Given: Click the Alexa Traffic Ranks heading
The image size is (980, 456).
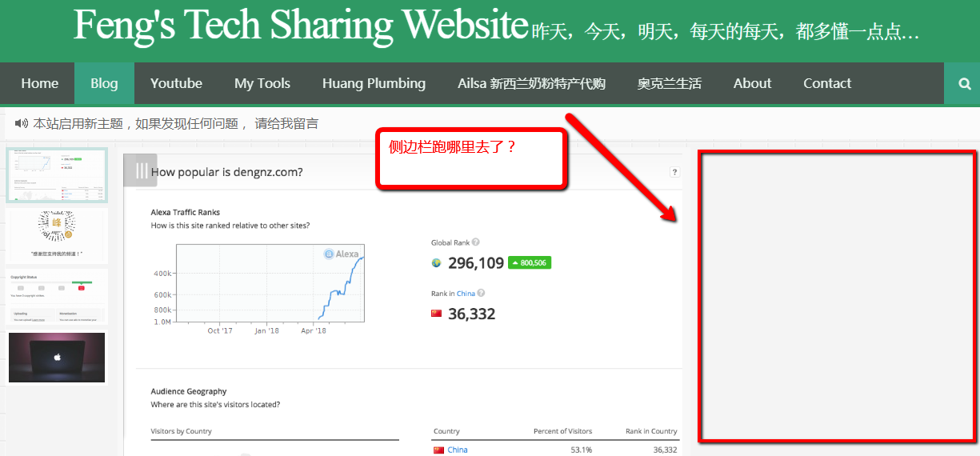Looking at the screenshot, I should (x=186, y=213).
